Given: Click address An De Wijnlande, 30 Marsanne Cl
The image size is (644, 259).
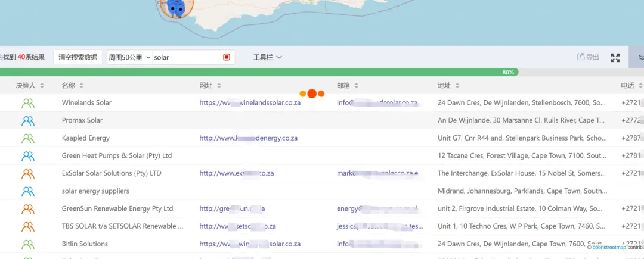Looking at the screenshot, I should [x=522, y=120].
